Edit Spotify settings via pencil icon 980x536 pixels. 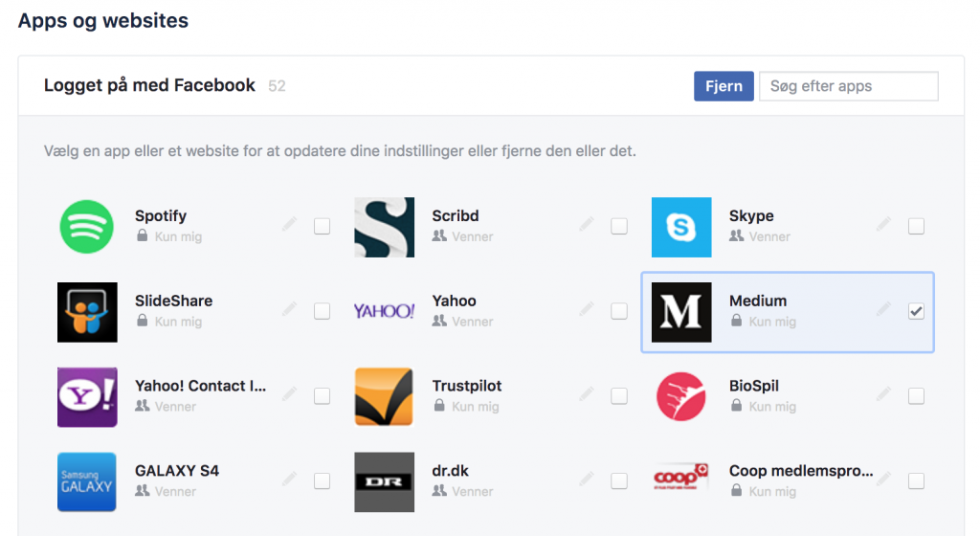coord(289,224)
